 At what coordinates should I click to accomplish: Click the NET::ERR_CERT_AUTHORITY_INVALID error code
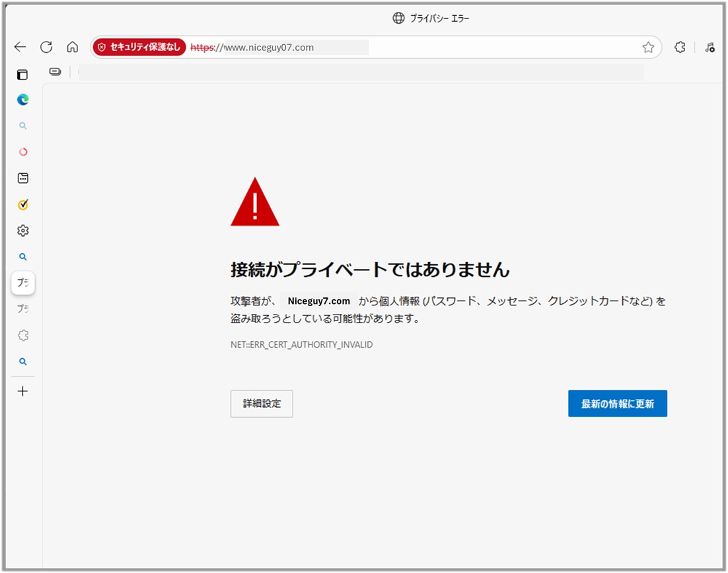click(x=301, y=345)
